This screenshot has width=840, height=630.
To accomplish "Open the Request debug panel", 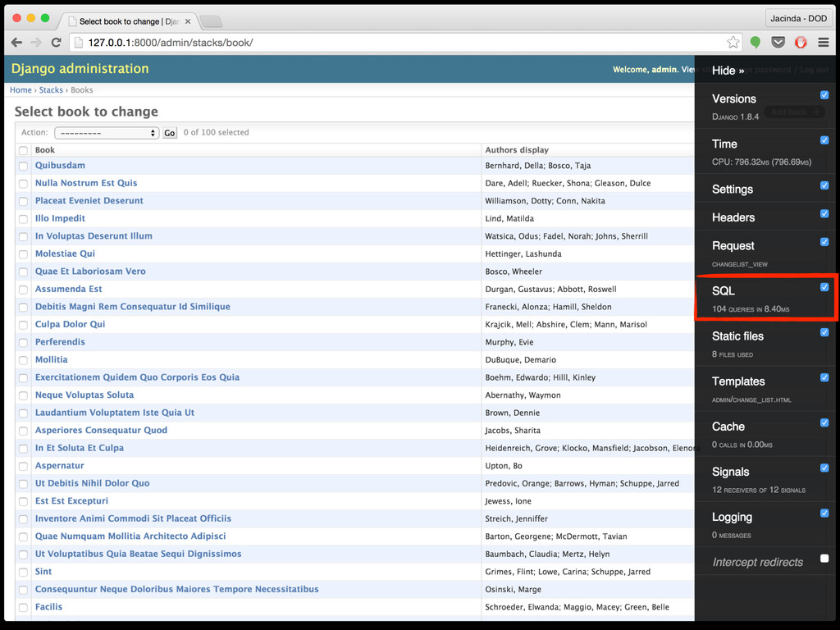I will (x=733, y=246).
